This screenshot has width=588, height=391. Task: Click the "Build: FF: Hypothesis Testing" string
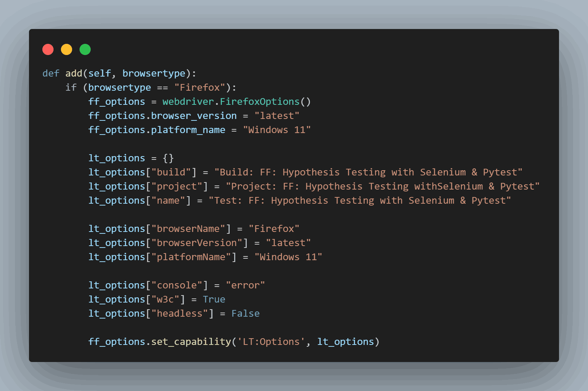(x=368, y=172)
